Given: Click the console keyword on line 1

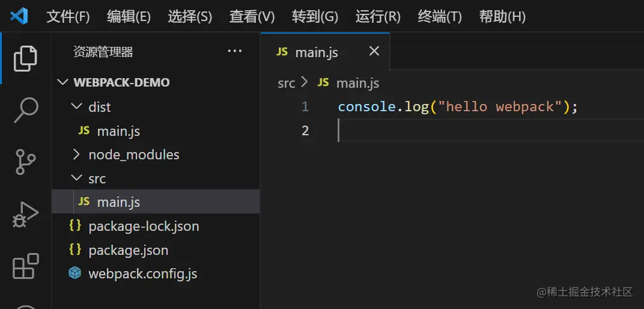Looking at the screenshot, I should click(x=367, y=107).
